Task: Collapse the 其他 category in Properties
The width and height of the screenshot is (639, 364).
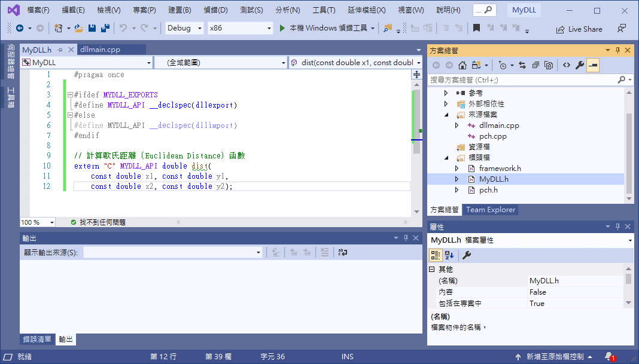Action: click(x=431, y=269)
